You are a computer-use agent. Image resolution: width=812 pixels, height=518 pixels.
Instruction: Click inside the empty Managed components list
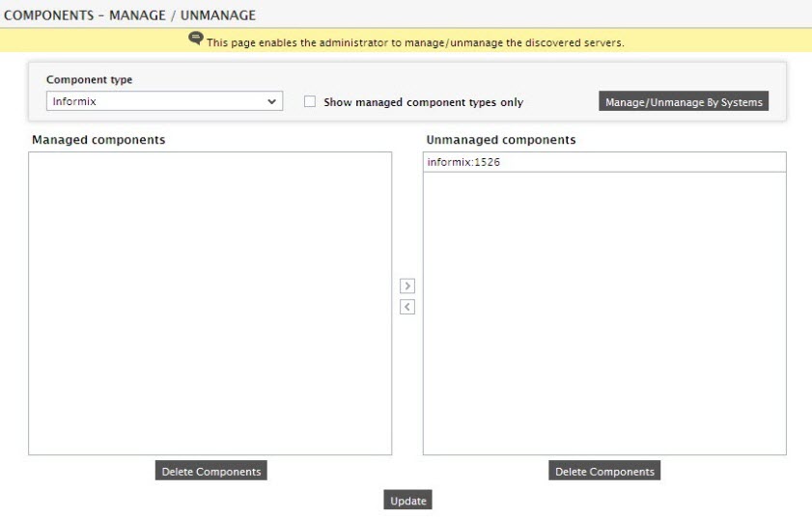(x=210, y=303)
